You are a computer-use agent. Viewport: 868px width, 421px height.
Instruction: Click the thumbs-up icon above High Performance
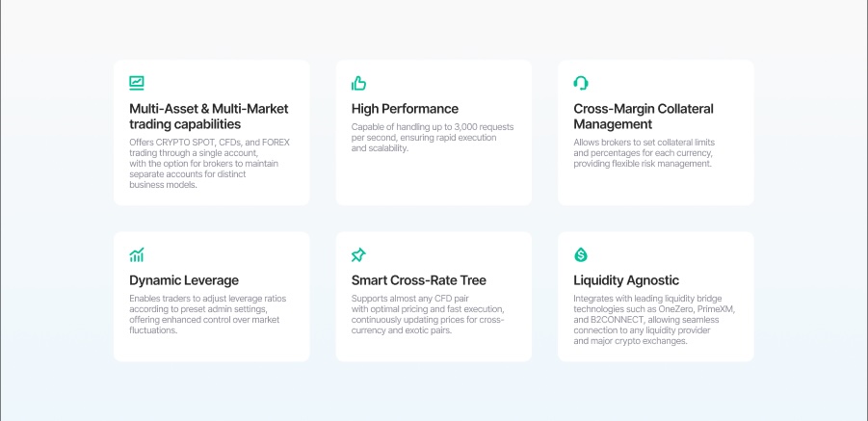pos(359,83)
